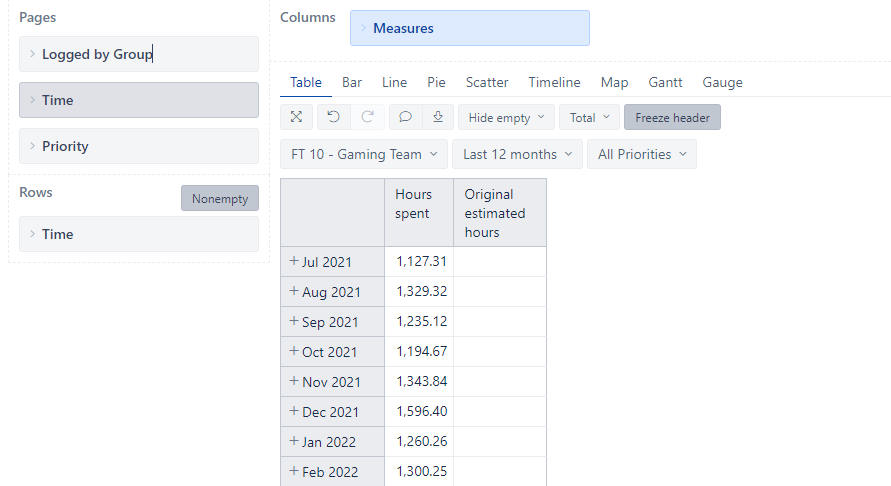
Task: Open the FT 10 - Gaming Team filter
Action: [364, 154]
